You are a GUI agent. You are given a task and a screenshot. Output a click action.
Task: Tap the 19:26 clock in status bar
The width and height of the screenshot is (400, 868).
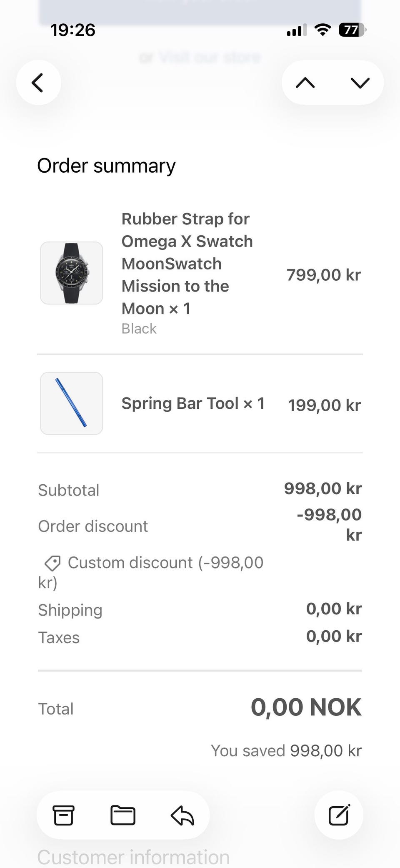tap(73, 30)
